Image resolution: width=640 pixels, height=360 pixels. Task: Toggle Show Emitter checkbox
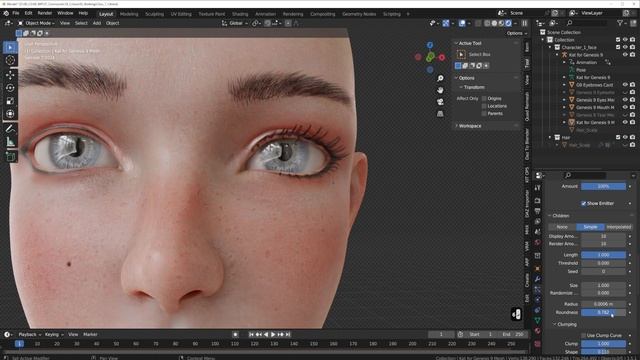(583, 203)
